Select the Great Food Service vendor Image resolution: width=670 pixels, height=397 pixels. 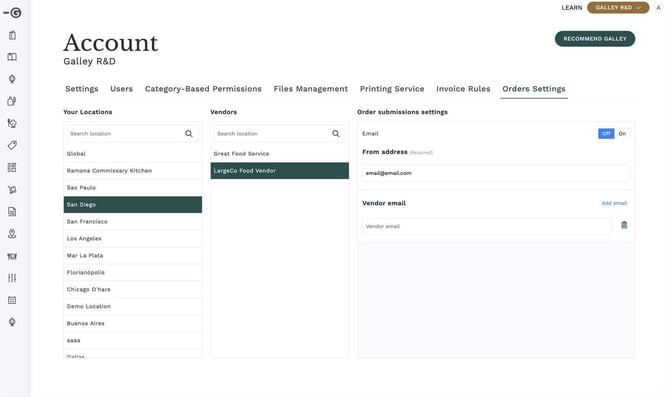click(x=279, y=153)
